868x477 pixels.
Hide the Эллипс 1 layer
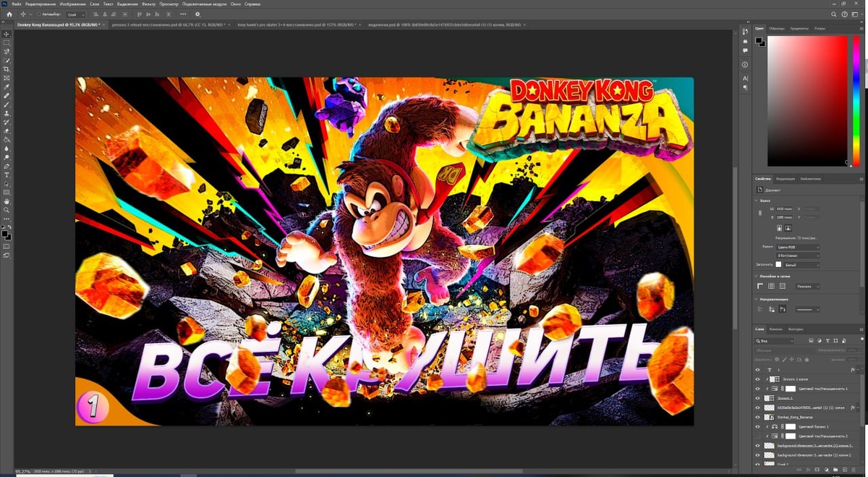[757, 398]
